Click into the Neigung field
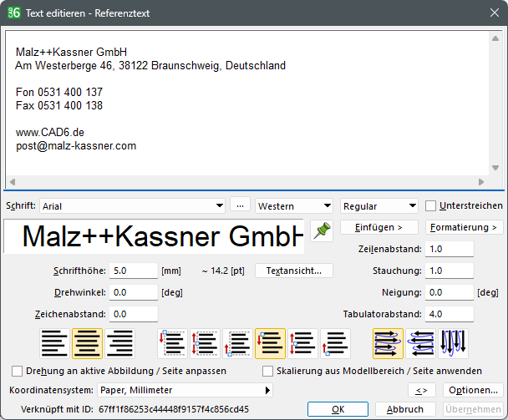 450,292
